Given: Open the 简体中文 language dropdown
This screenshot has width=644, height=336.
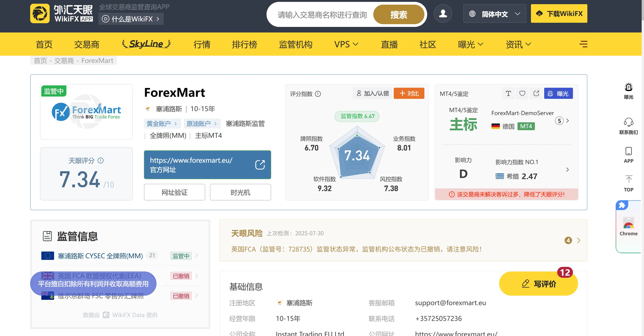Looking at the screenshot, I should tap(494, 14).
